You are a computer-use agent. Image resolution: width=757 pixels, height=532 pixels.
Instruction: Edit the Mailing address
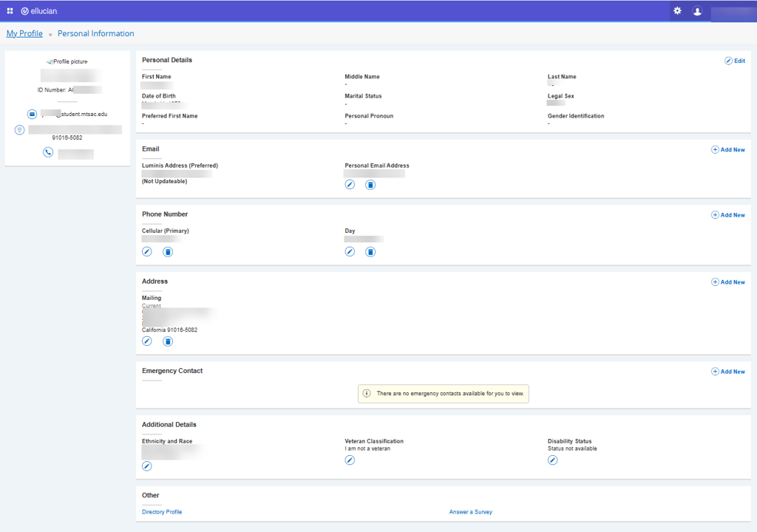pos(147,341)
